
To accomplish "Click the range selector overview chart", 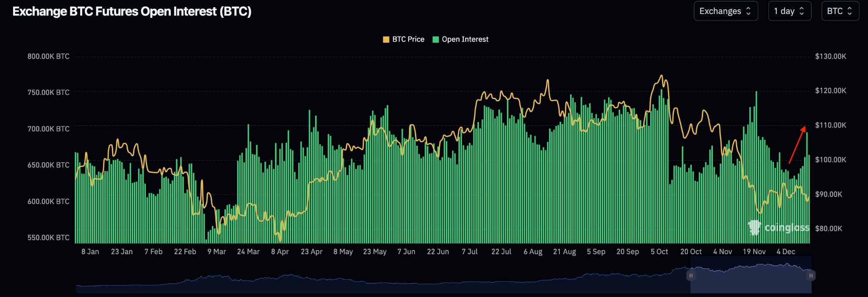I will point(444,275).
